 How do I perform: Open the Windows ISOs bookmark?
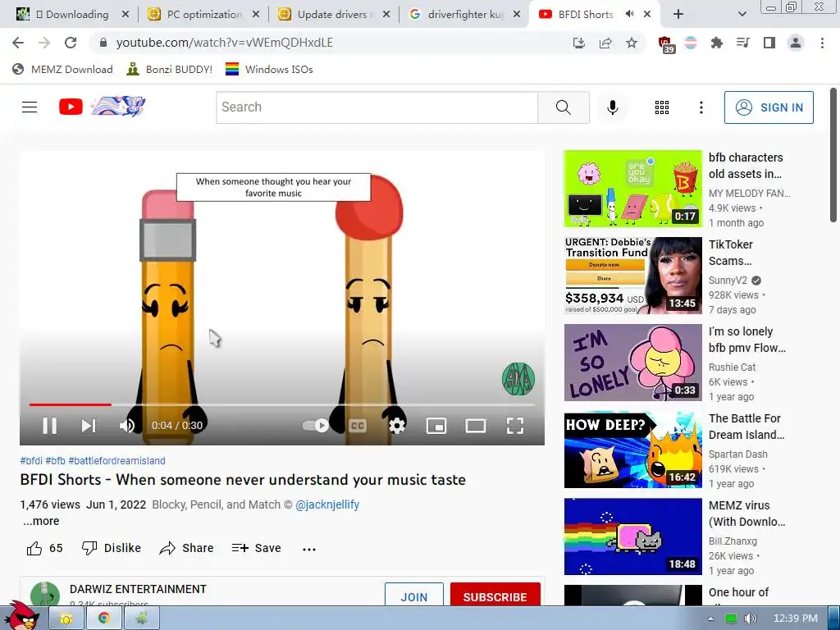269,69
